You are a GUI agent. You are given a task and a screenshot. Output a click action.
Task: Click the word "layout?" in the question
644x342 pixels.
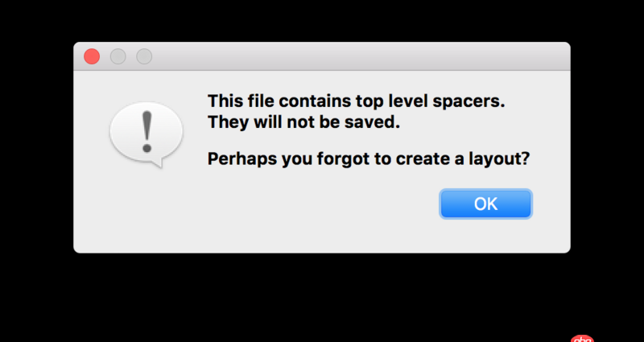[502, 159]
